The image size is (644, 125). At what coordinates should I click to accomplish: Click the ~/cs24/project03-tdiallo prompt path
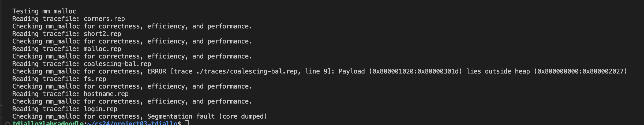pos(132,123)
